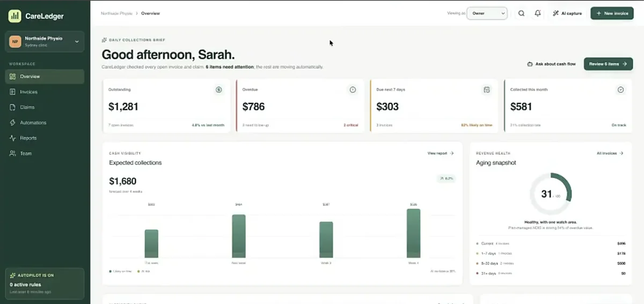Click the 'On track' status text
This screenshot has width=644, height=304.
619,125
